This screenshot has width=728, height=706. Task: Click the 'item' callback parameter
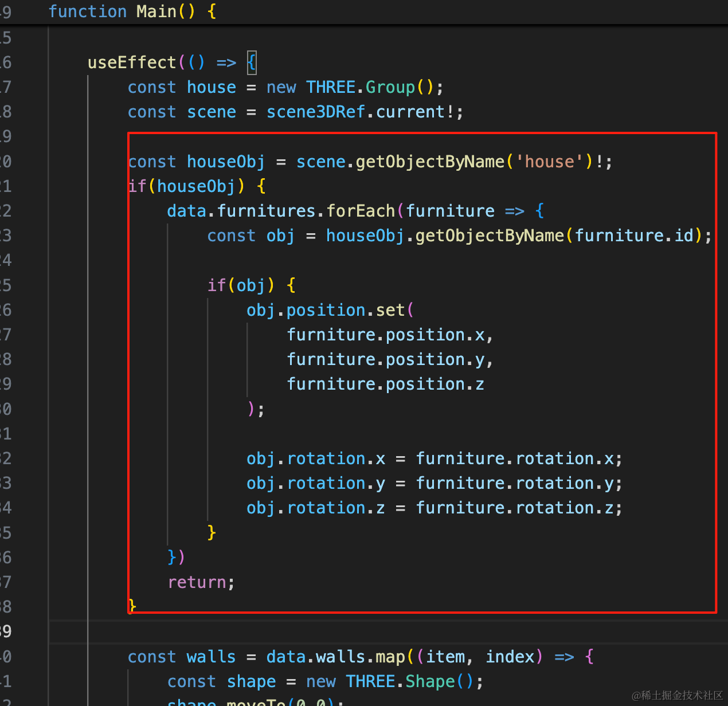coord(445,657)
